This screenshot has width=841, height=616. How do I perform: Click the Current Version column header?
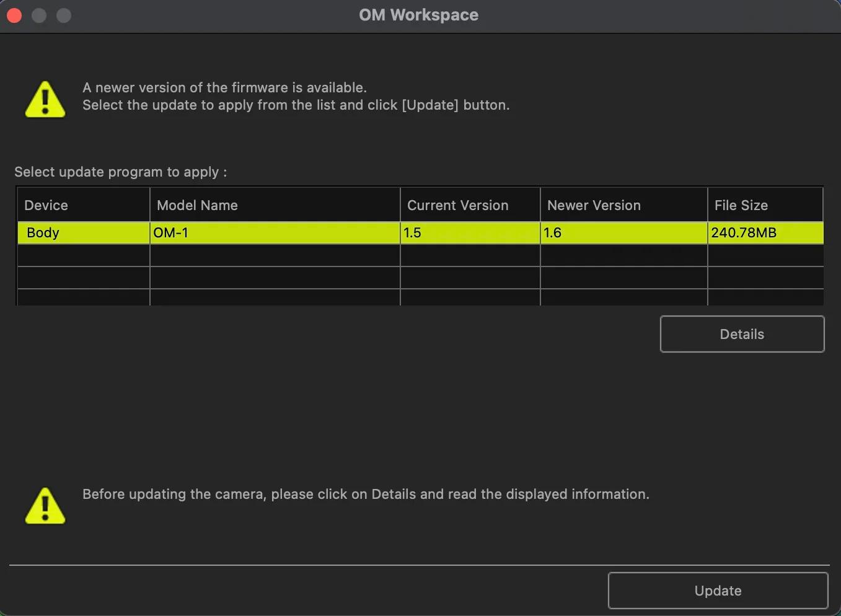point(470,205)
